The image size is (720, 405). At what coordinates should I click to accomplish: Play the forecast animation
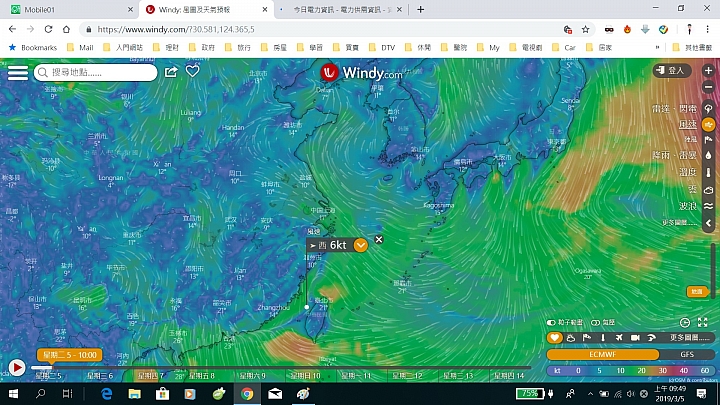[x=17, y=368]
